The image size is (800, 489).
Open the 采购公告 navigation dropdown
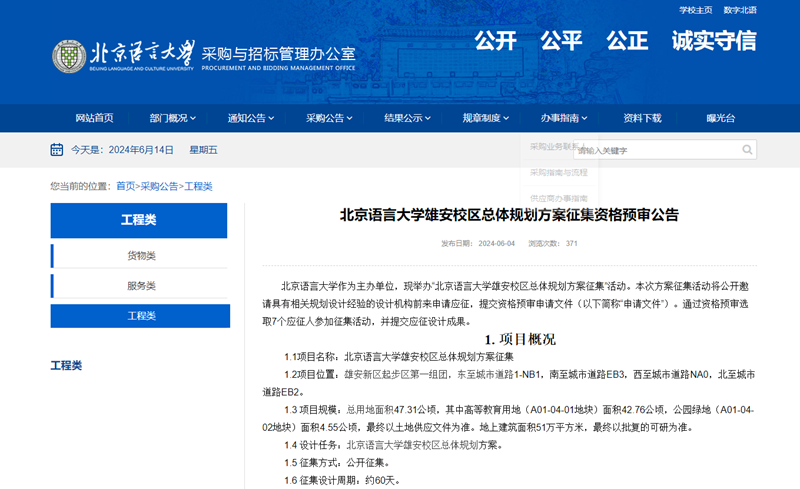329,118
